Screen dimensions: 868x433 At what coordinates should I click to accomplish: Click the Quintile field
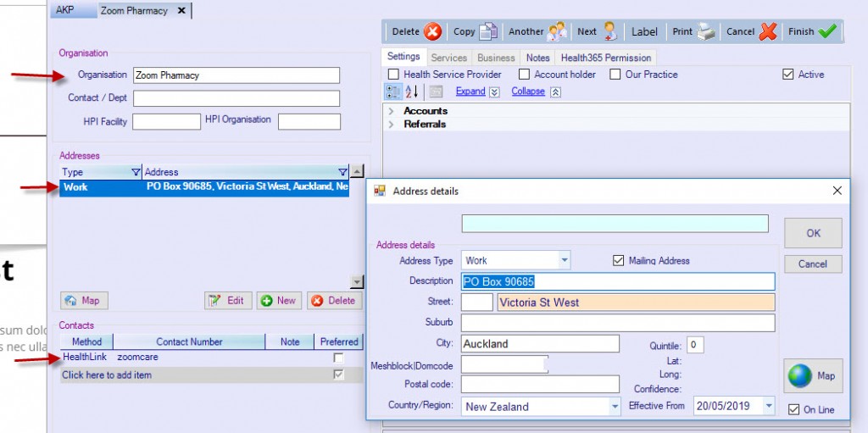coord(695,346)
